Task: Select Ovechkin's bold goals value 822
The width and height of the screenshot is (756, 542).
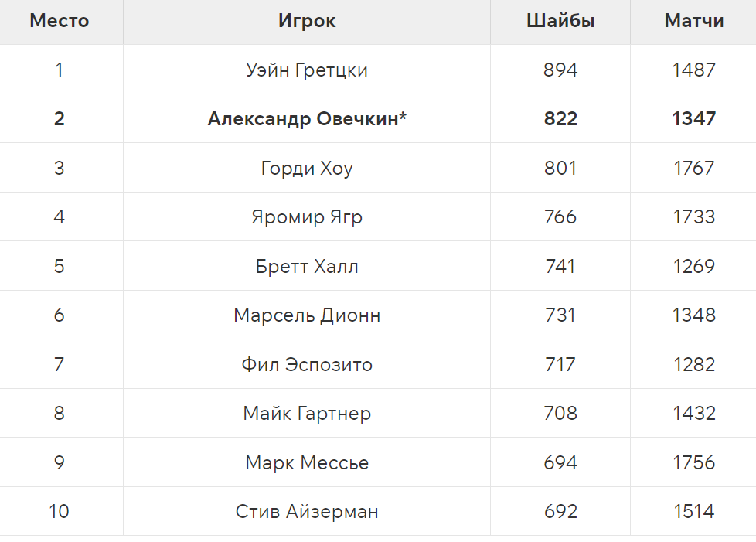Action: pos(560,119)
